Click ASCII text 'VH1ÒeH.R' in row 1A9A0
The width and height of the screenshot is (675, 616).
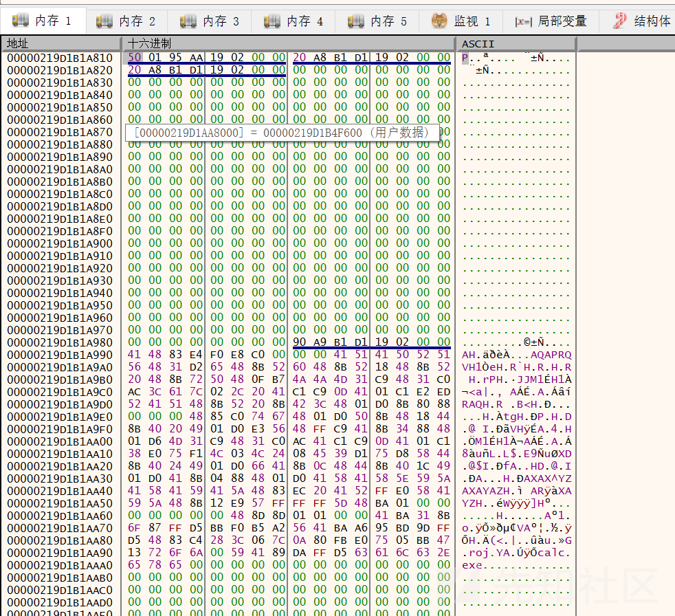[x=489, y=367]
